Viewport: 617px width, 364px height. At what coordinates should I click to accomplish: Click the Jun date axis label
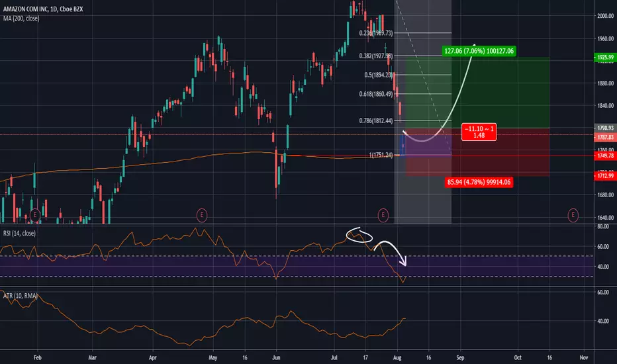(276, 357)
